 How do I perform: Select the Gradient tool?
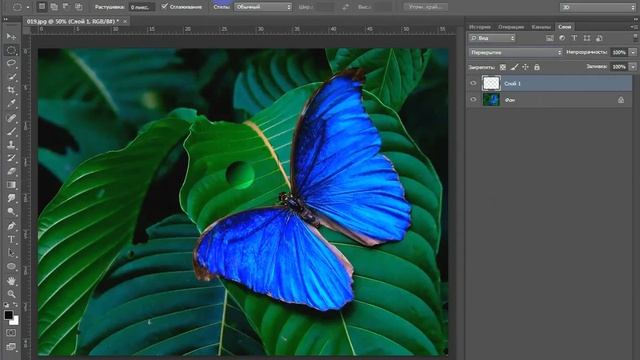pos(11,185)
